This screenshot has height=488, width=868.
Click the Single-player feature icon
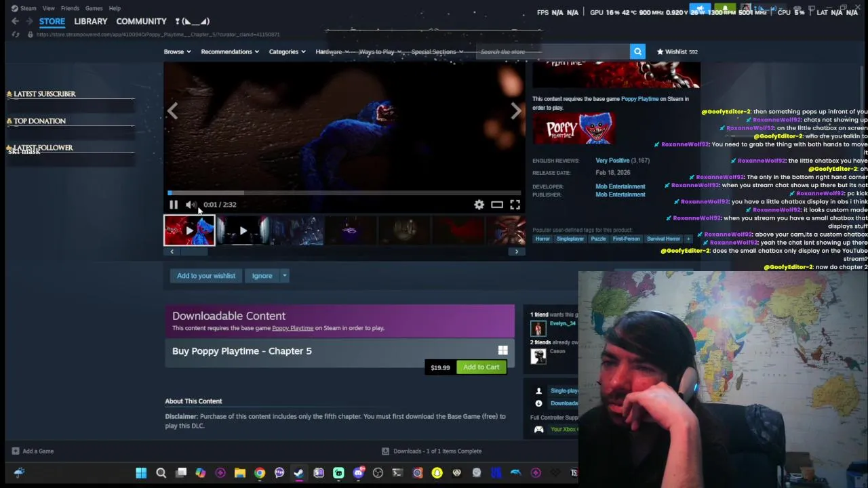point(538,391)
